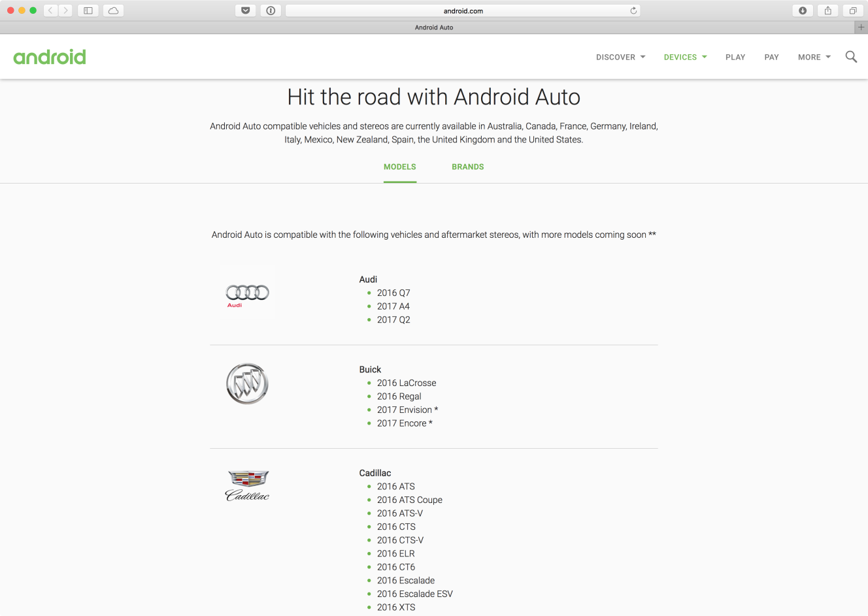868x616 pixels.
Task: Click the green macOS fullscreen window button
Action: 33,10
